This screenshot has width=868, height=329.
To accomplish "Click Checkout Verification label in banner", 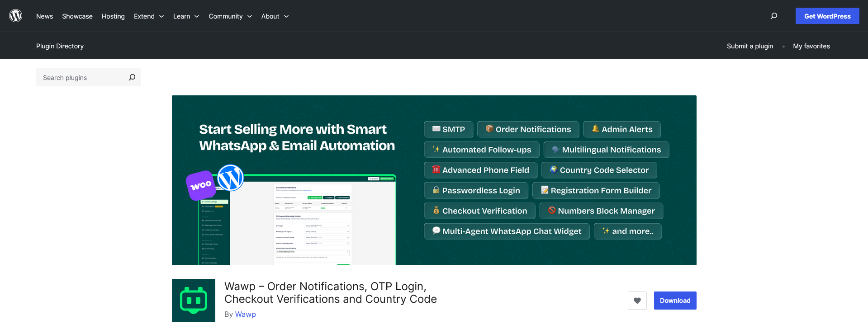I will coord(480,211).
